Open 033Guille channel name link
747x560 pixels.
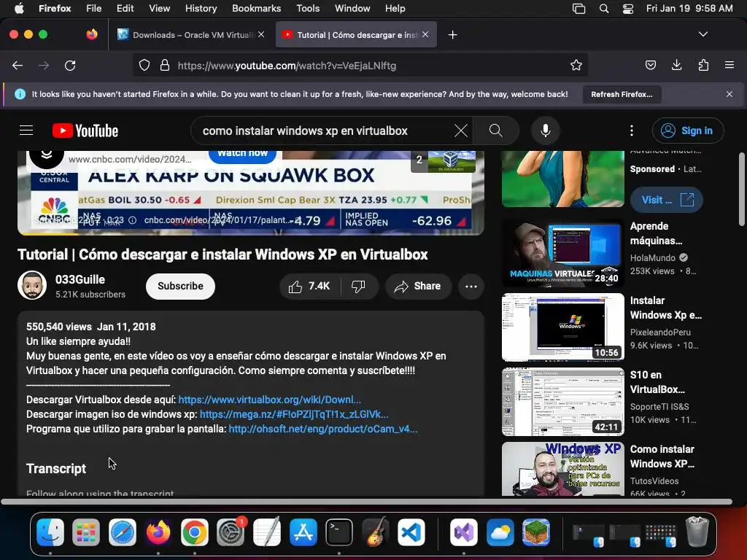[x=80, y=279]
